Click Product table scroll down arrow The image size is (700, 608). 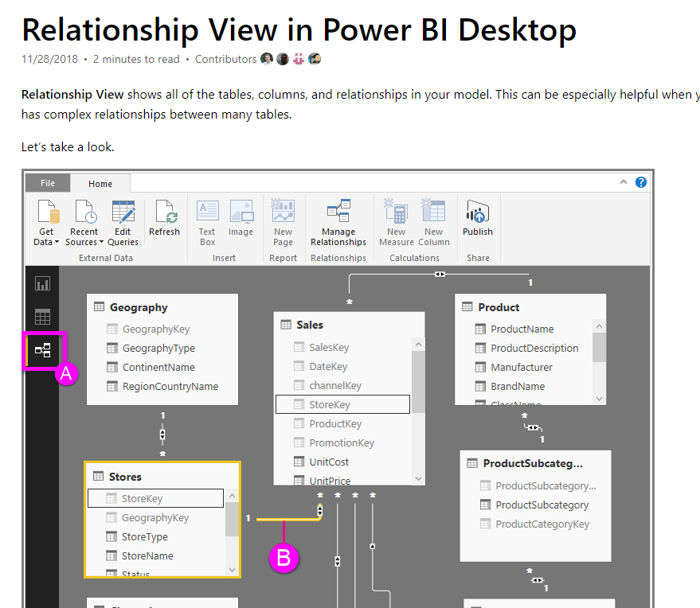[x=599, y=399]
